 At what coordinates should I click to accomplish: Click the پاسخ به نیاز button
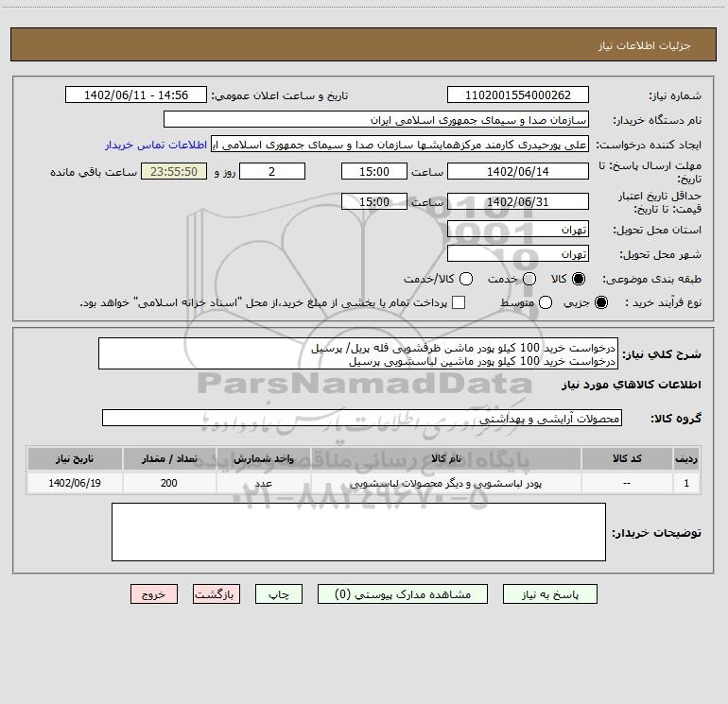click(x=549, y=594)
